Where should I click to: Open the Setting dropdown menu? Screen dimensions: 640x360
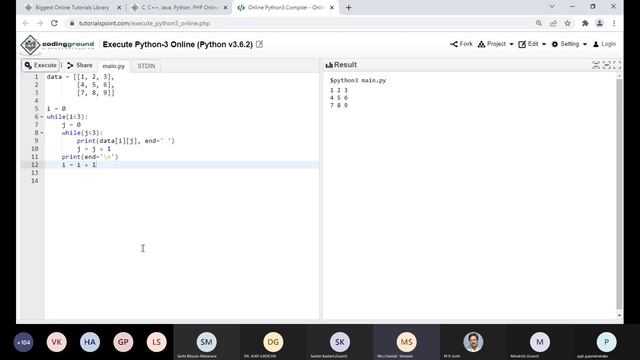pyautogui.click(x=569, y=44)
